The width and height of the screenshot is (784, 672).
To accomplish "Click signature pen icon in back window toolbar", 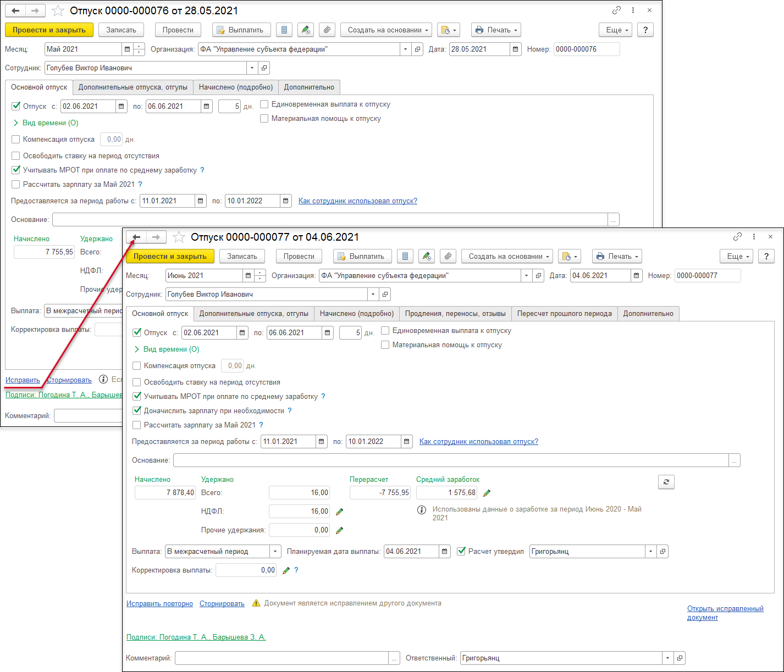I will [x=306, y=30].
